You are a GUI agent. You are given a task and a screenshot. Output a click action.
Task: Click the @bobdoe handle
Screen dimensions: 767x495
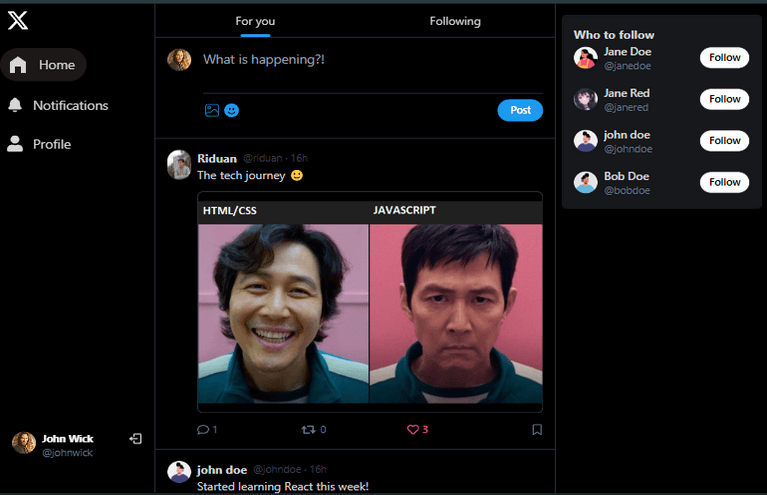(x=627, y=190)
